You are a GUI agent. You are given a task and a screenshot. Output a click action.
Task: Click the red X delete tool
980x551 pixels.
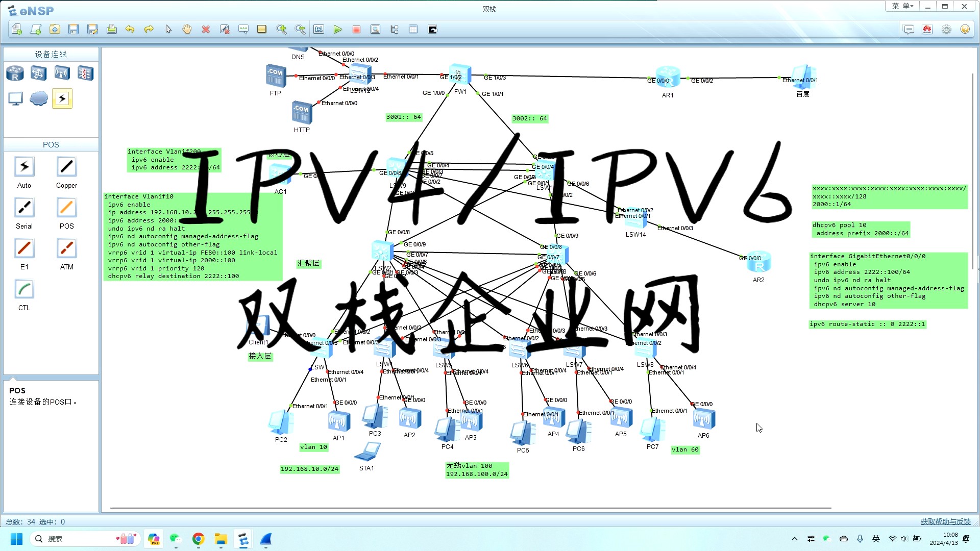click(206, 29)
